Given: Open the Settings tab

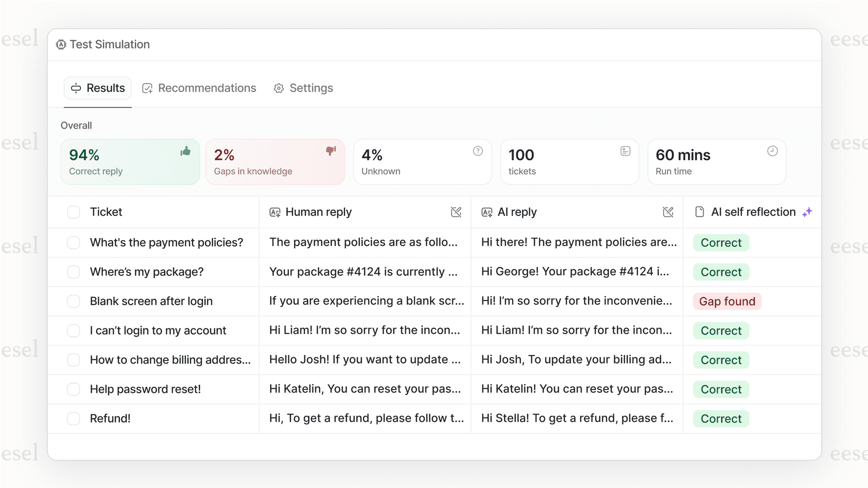Looking at the screenshot, I should 303,88.
